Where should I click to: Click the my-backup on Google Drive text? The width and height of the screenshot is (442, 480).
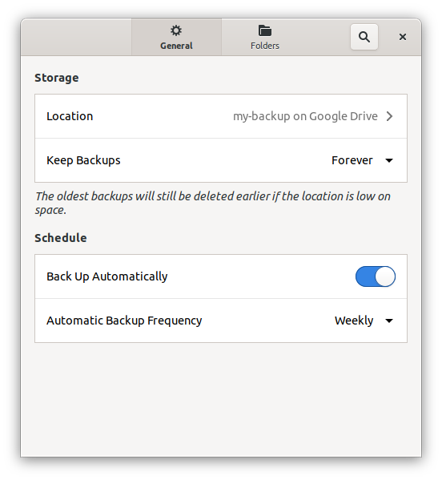(305, 116)
